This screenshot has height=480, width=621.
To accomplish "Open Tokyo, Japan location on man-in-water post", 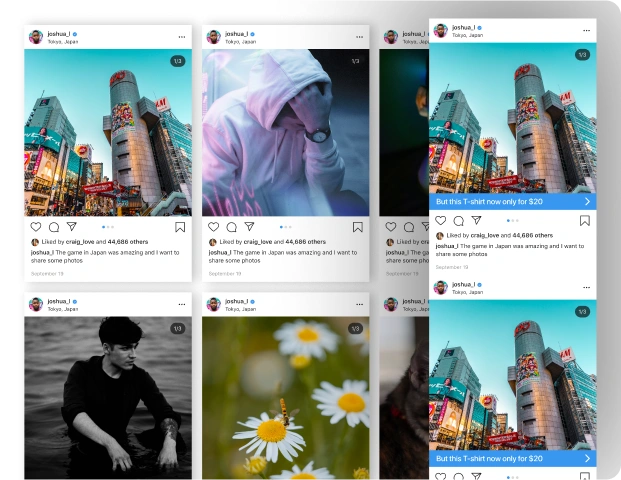I will click(x=63, y=309).
